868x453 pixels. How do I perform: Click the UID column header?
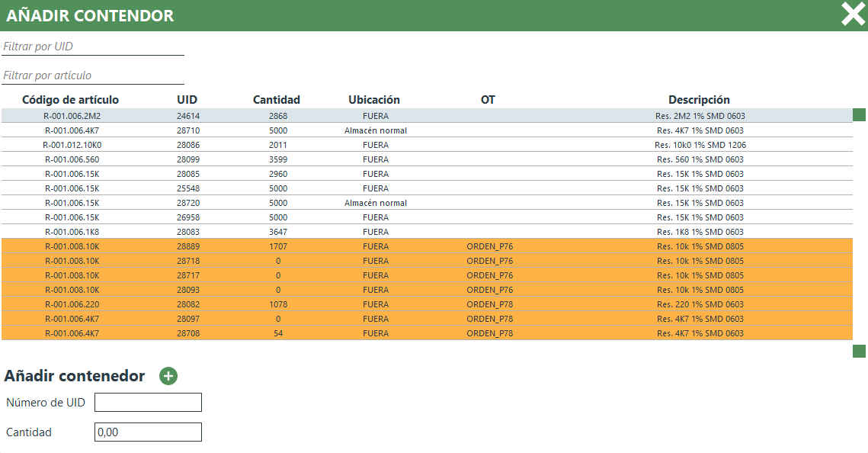tap(187, 100)
